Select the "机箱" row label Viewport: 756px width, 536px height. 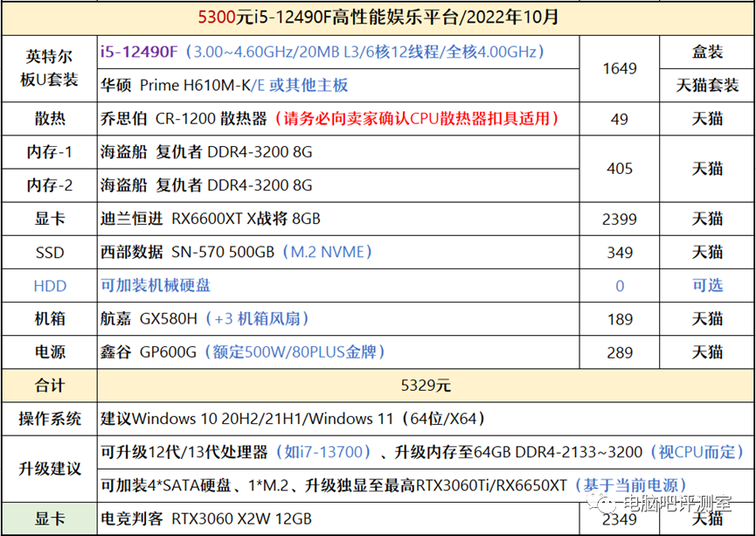pos(49,319)
